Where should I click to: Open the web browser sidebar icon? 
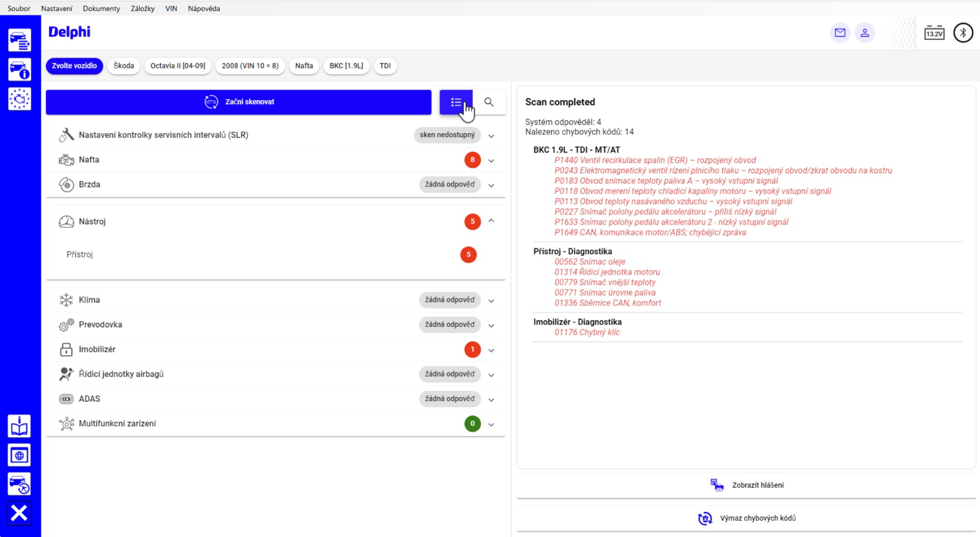[x=19, y=455]
